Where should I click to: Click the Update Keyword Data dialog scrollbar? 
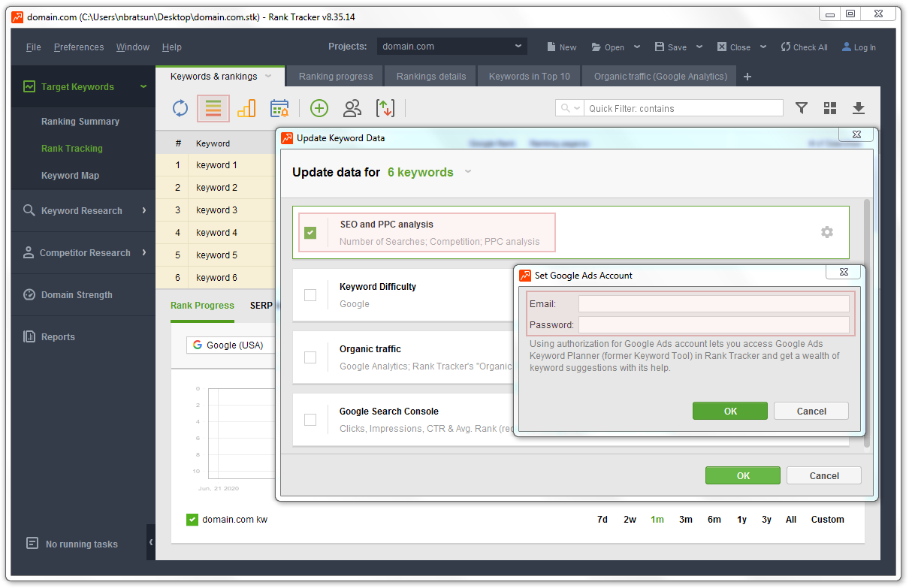tap(868, 323)
